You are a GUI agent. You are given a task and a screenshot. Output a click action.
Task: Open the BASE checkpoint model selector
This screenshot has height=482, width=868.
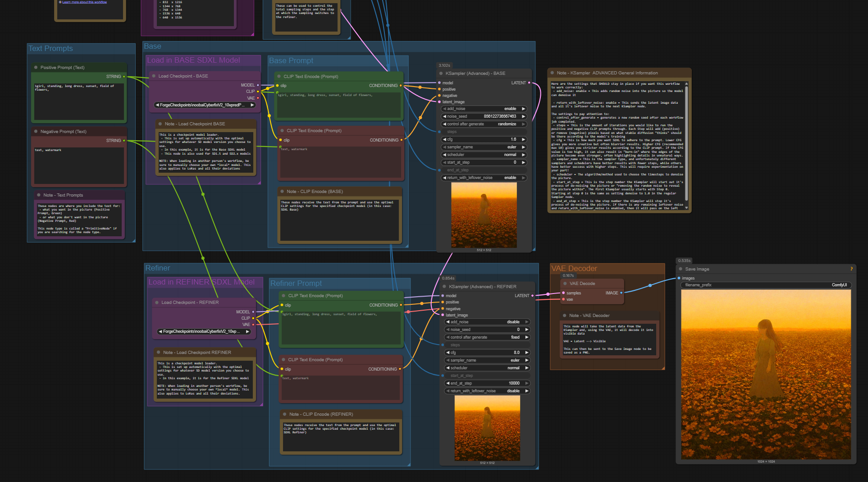tap(205, 105)
